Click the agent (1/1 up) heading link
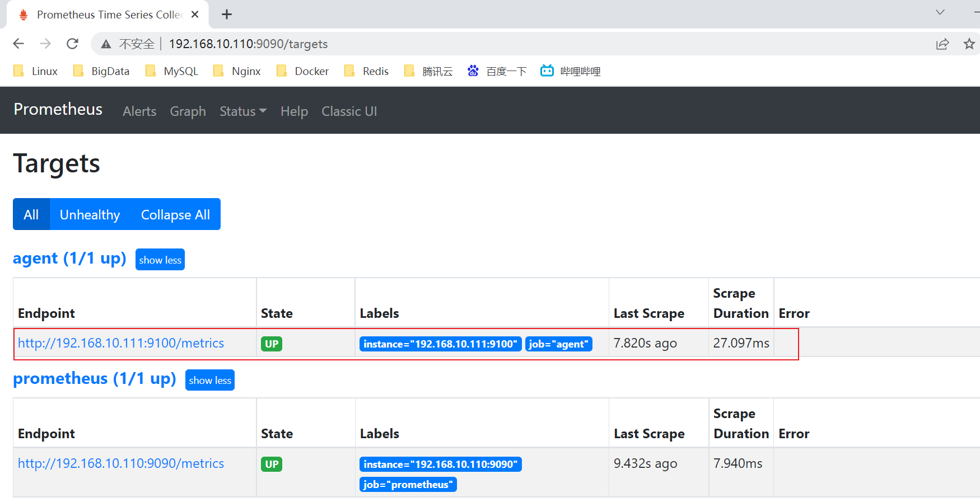980x502 pixels. pyautogui.click(x=69, y=259)
